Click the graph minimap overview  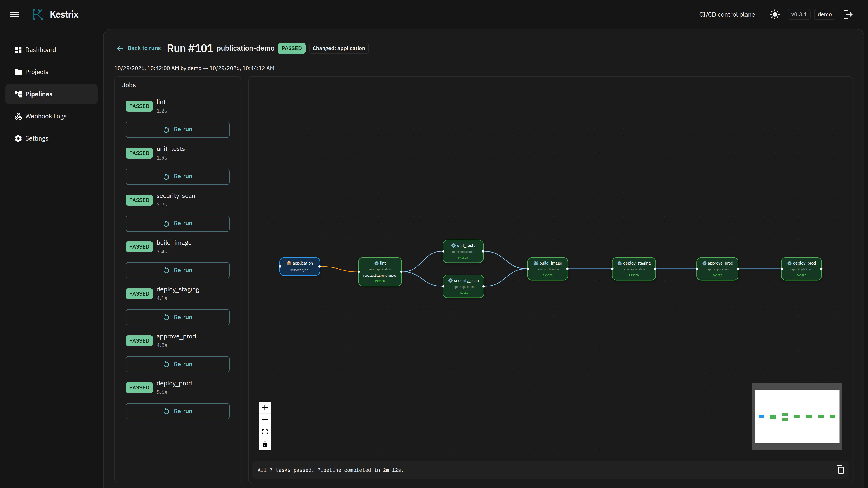pyautogui.click(x=797, y=416)
